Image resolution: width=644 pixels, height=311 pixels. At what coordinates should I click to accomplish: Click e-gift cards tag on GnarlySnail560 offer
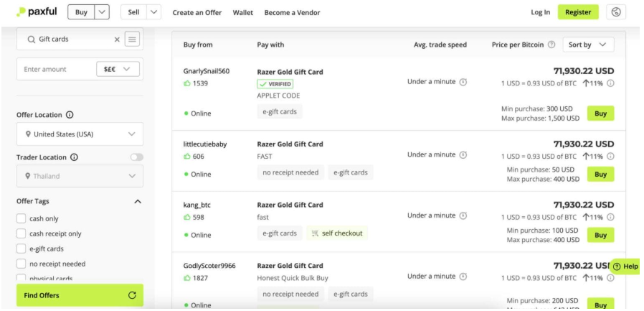point(280,111)
